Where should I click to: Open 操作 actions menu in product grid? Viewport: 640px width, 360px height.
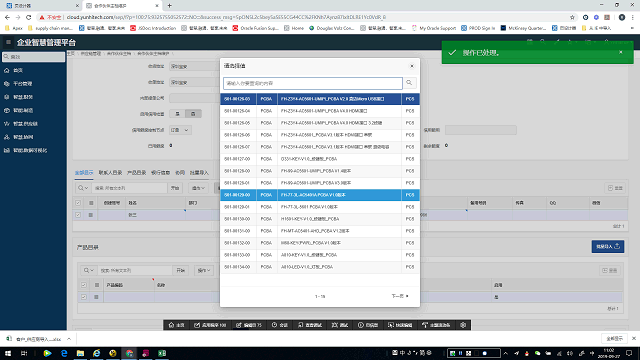[204, 270]
